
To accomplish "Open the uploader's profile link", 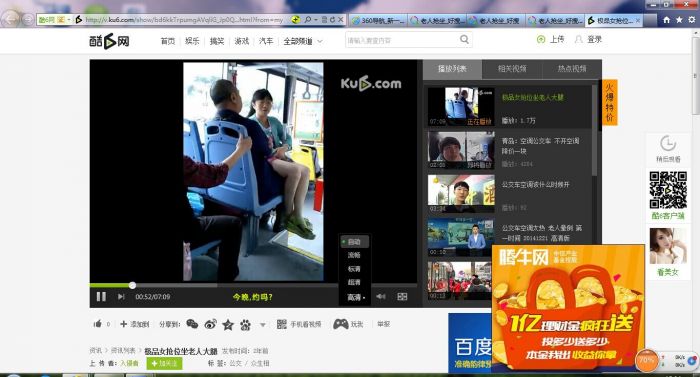I will tap(129, 364).
